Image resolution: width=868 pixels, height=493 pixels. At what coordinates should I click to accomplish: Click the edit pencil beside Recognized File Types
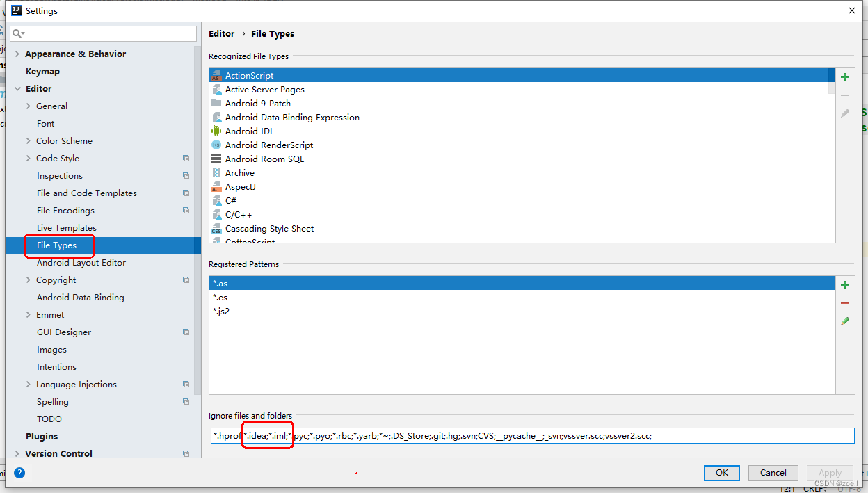click(845, 113)
